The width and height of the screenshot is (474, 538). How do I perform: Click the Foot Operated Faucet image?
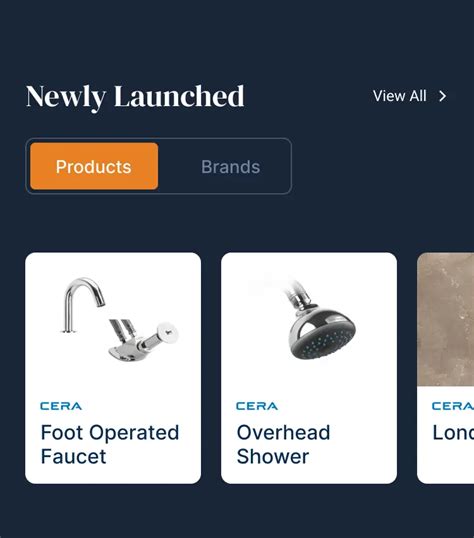(x=120, y=319)
